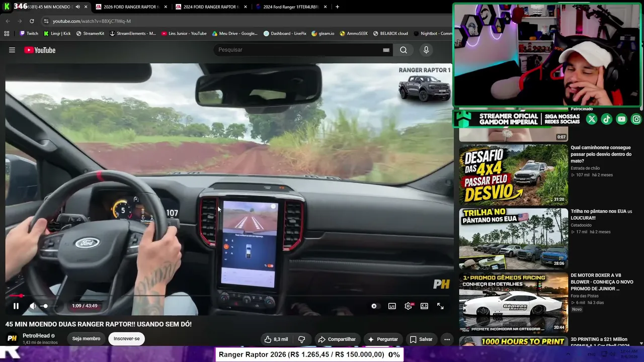Open the BELABOX cloud bookmark
This screenshot has height=362, width=644.
point(390,34)
